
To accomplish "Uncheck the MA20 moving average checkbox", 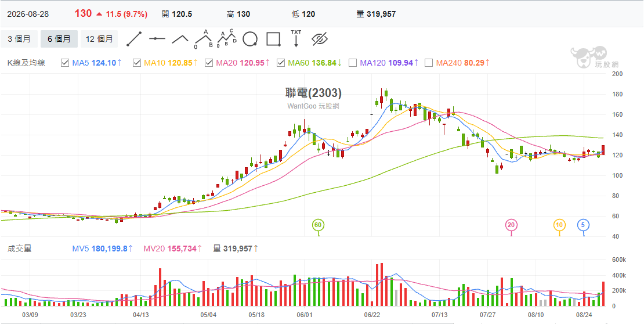I will 209,63.
